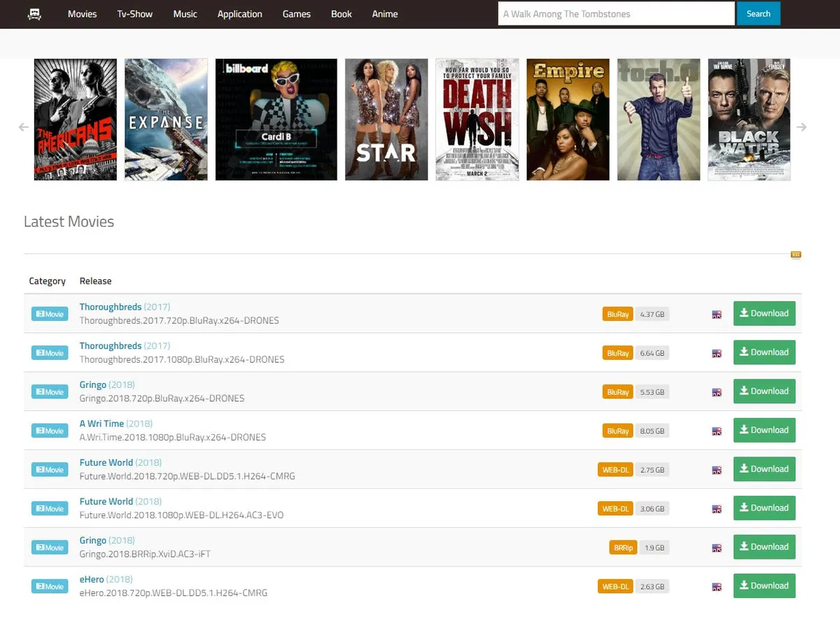Click the British flag icon for Thoroughbreds 720p
840x631 pixels.
click(x=716, y=314)
